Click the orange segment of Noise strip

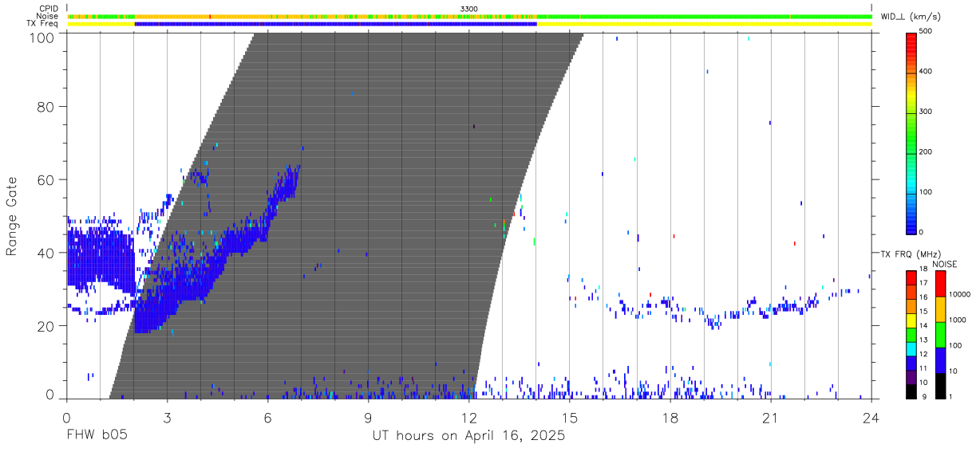click(335, 16)
